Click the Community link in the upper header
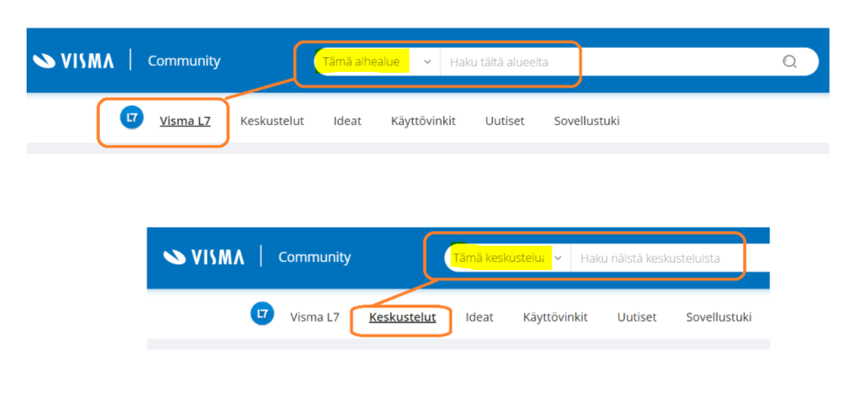Viewport: 868px width, 395px height. click(184, 61)
